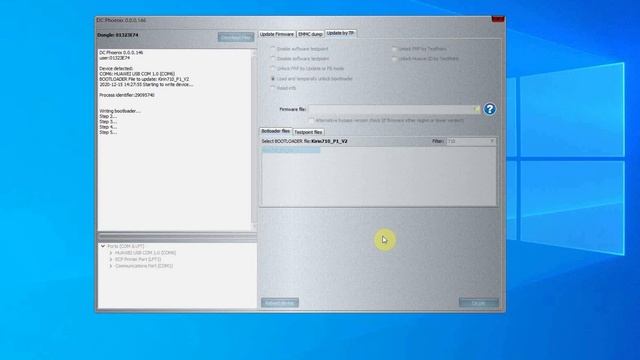Click the log panel vertical scrollbar
The height and width of the screenshot is (360, 640).
(x=254, y=140)
